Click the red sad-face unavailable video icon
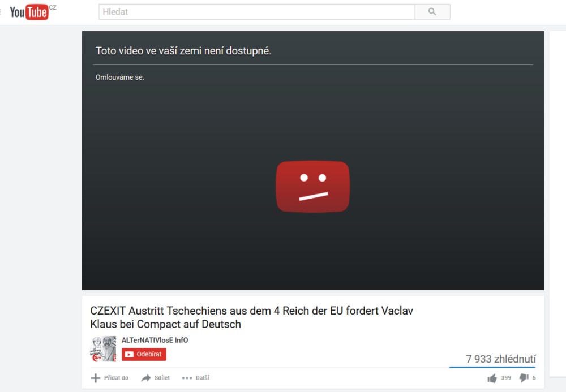Image resolution: width=566 pixels, height=392 pixels. click(312, 187)
